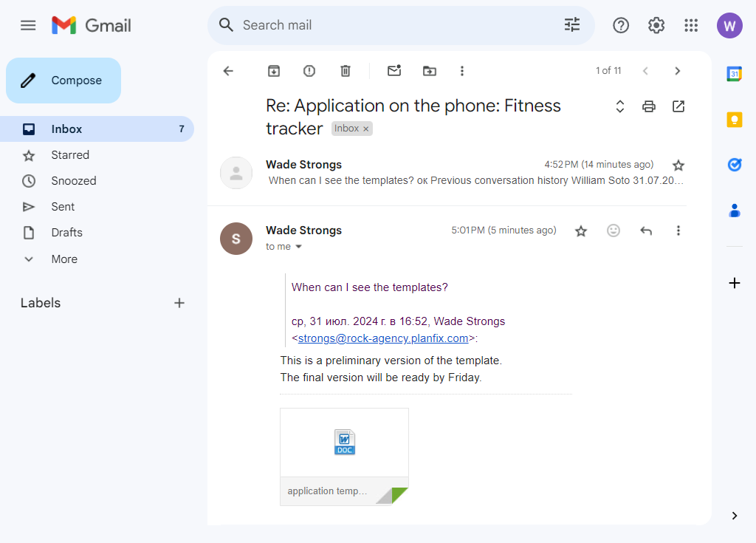Hide the side panel chevron

[735, 516]
